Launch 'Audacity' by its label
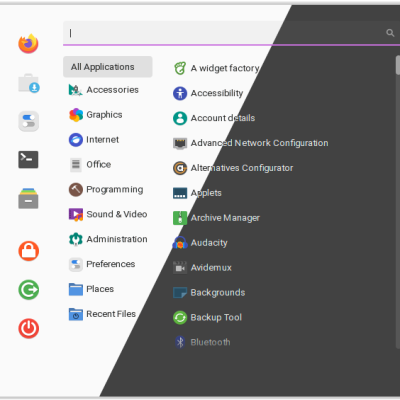The image size is (400, 400). 209,243
